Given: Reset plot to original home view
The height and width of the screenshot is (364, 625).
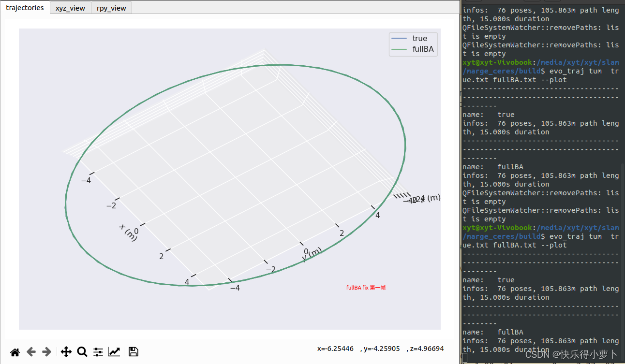Looking at the screenshot, I should pos(15,352).
